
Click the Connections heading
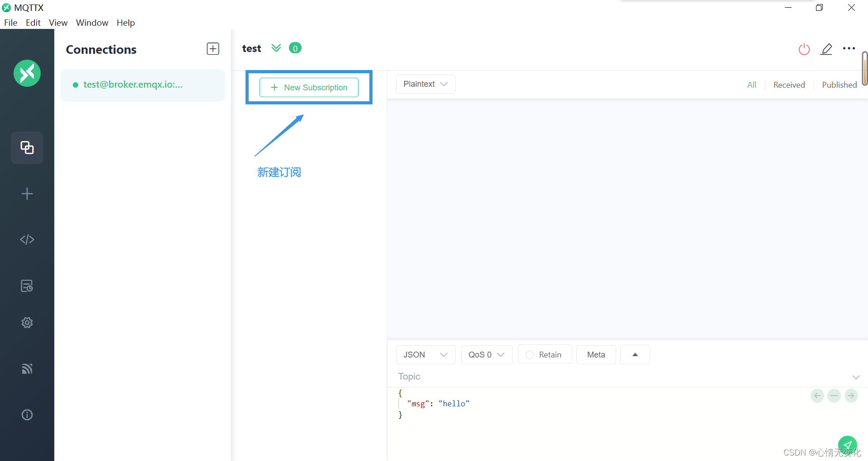(x=101, y=49)
